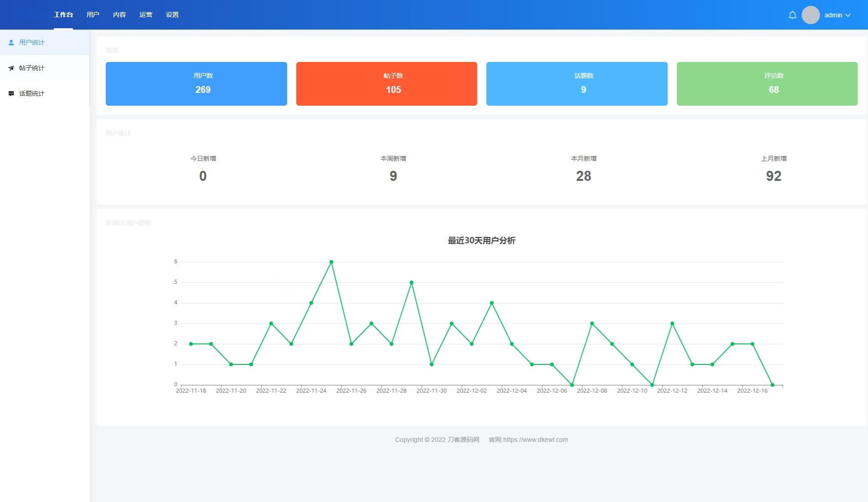Click the orange 帖子数 105 card
This screenshot has height=502, width=868.
click(386, 83)
